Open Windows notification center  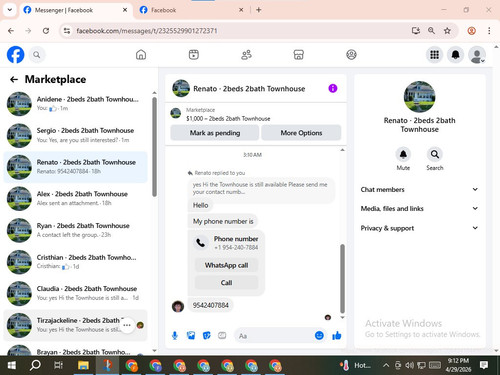tap(483, 365)
